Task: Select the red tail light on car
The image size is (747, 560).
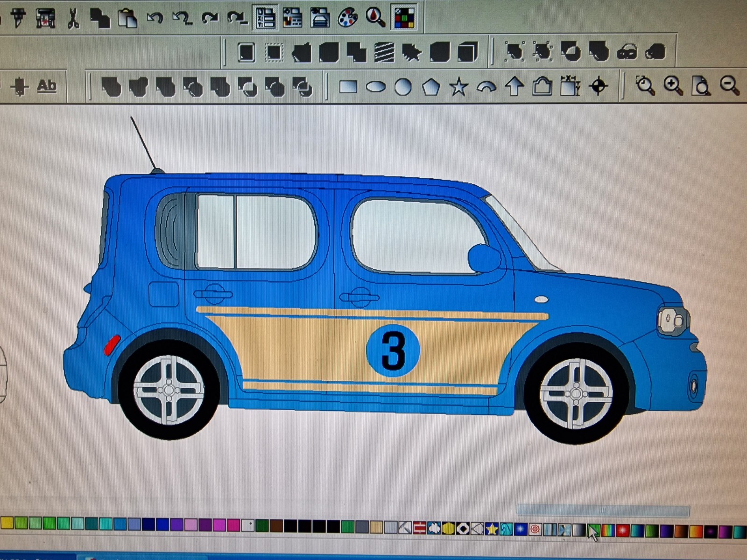Action: coord(112,345)
